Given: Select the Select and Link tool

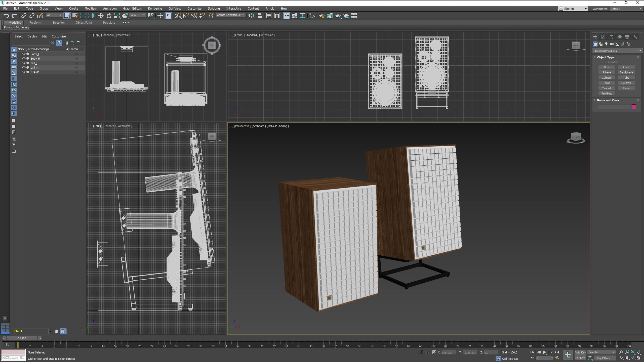Looking at the screenshot, I should pyautogui.click(x=24, y=16).
